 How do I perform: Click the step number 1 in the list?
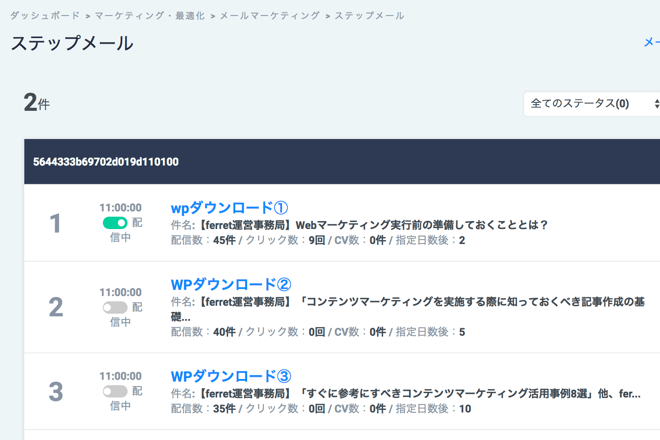(x=56, y=223)
